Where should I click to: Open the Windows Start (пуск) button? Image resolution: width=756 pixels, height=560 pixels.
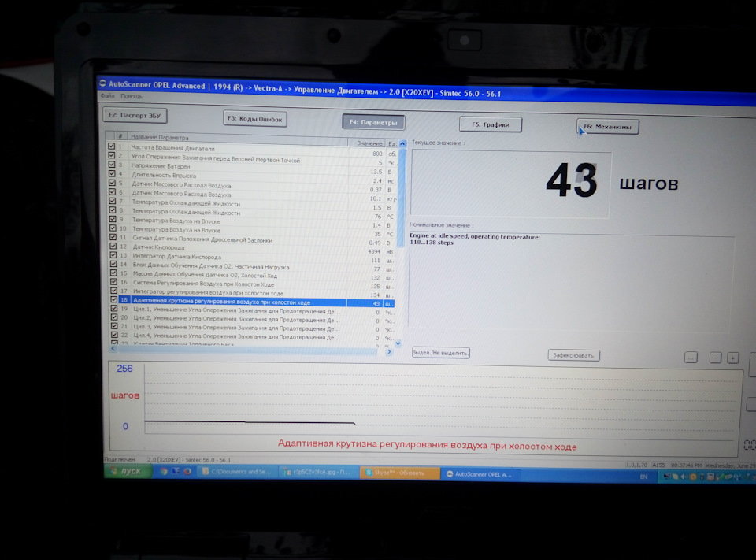(x=128, y=471)
